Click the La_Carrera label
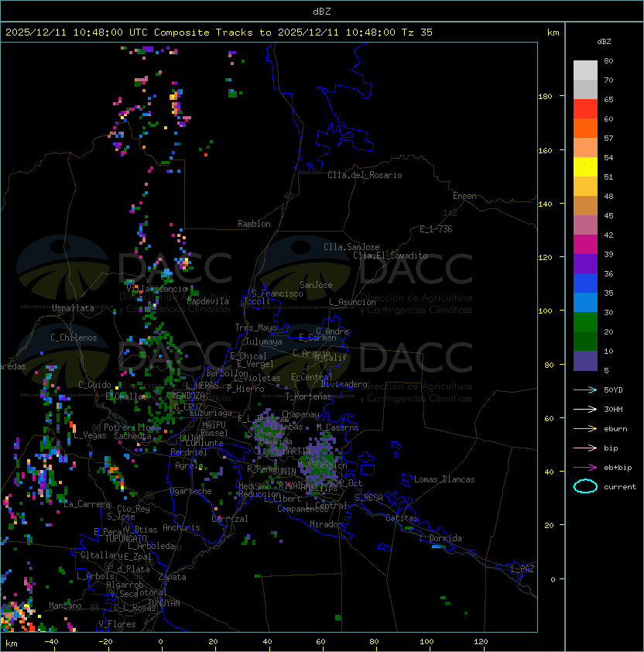This screenshot has height=652, width=644. (87, 504)
